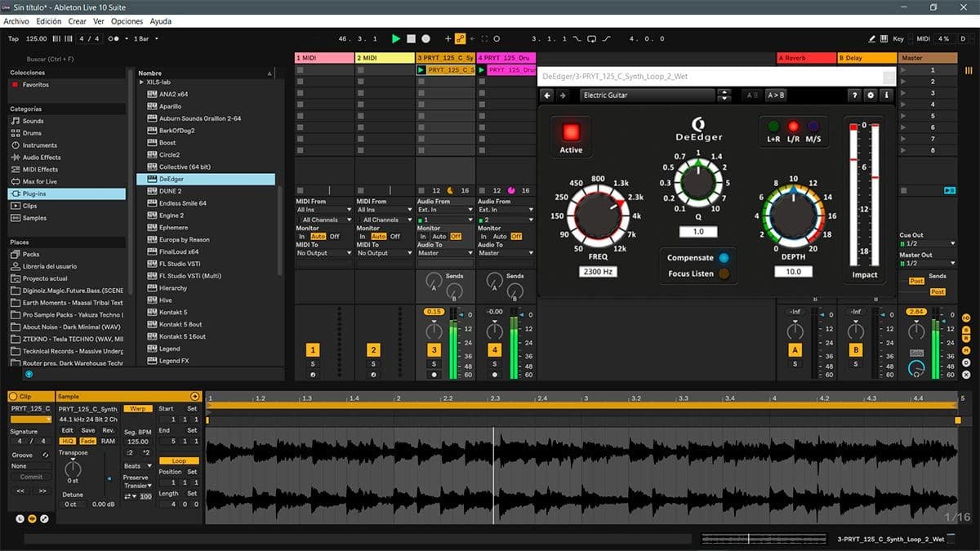Click the DeEdger Q knob
This screenshot has width=980, height=551.
point(697,183)
